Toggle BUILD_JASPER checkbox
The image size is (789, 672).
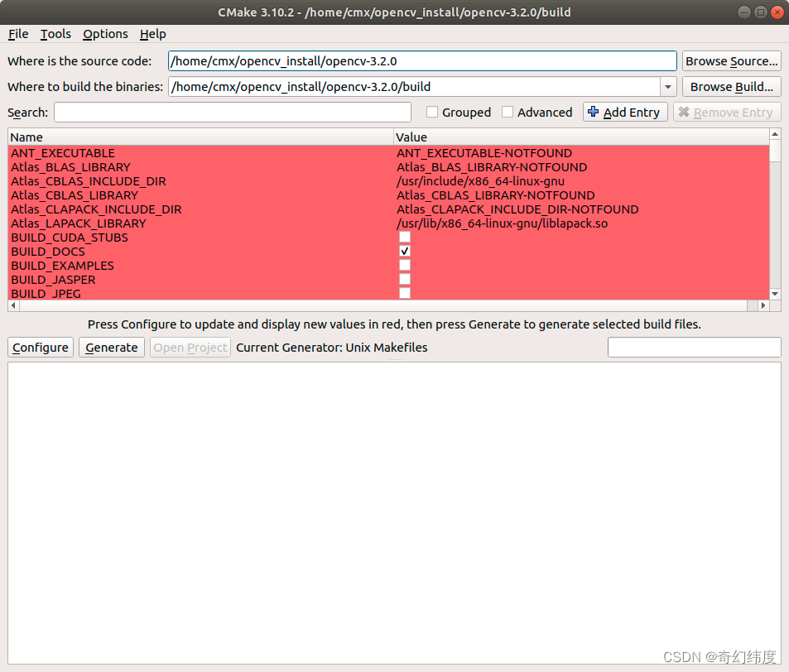click(x=405, y=279)
